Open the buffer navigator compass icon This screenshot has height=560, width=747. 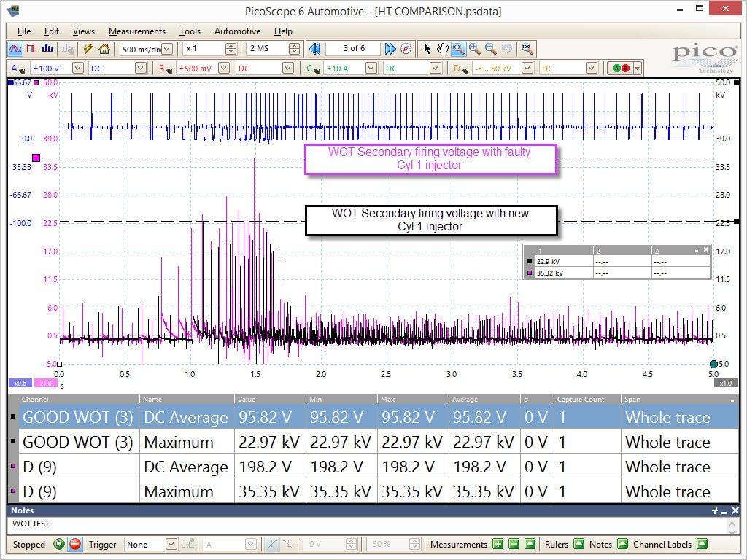(406, 49)
